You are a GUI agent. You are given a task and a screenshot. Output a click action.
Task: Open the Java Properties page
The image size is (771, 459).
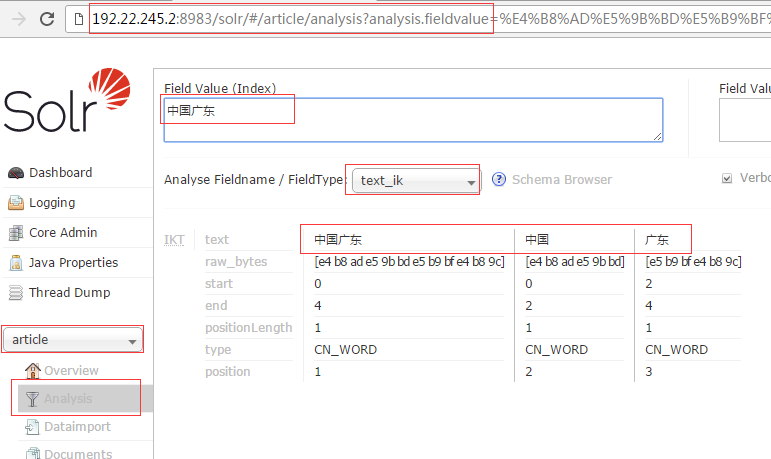[73, 263]
